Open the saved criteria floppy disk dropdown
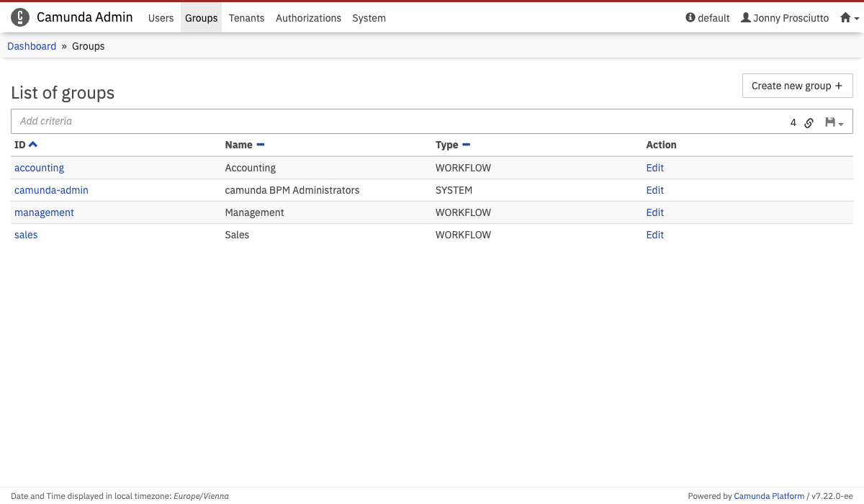The width and height of the screenshot is (864, 504). pos(834,122)
